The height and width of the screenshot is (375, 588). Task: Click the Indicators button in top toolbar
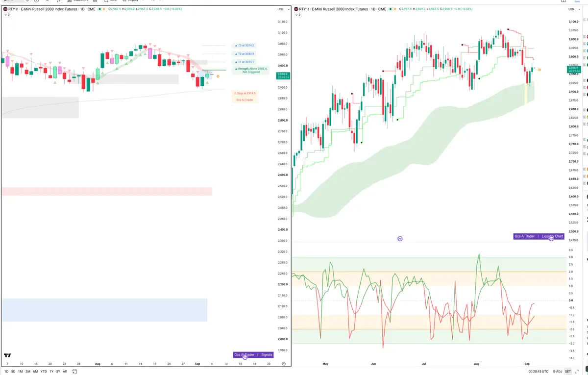(77, 1)
